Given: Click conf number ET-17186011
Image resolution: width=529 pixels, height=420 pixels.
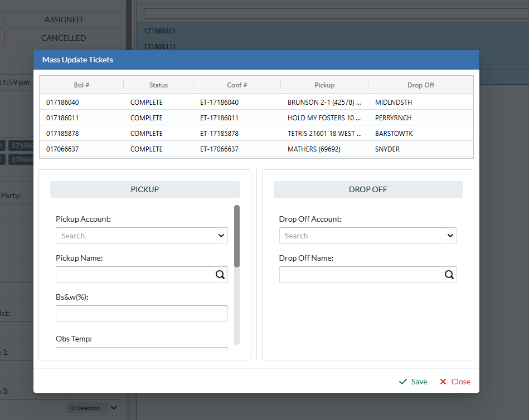Looking at the screenshot, I should tap(219, 118).
